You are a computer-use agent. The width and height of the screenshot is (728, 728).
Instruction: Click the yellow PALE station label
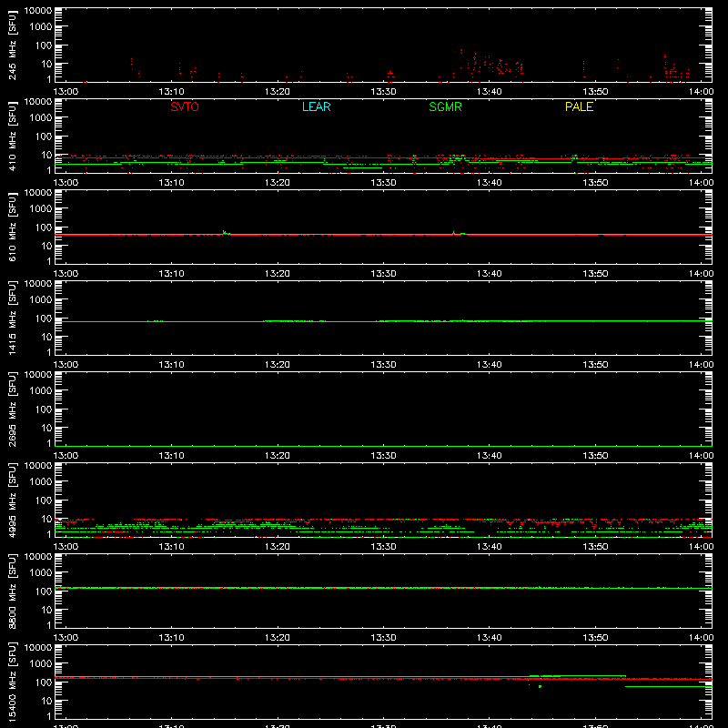579,106
